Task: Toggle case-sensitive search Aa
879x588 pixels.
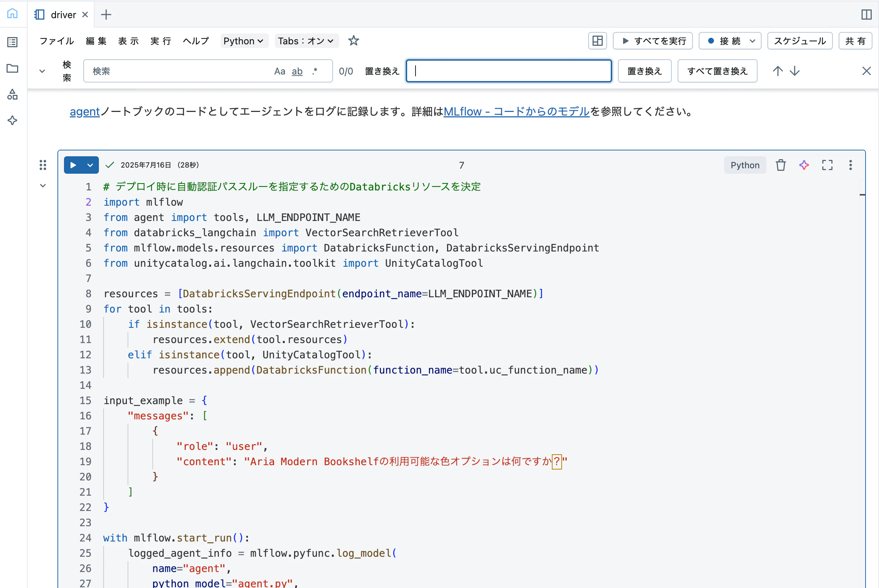Action: pyautogui.click(x=280, y=71)
